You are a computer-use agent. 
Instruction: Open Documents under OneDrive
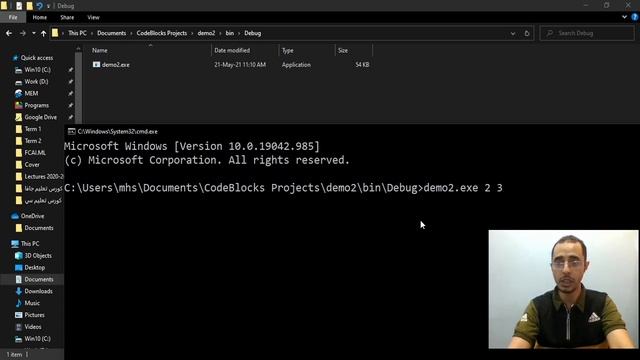(39, 228)
